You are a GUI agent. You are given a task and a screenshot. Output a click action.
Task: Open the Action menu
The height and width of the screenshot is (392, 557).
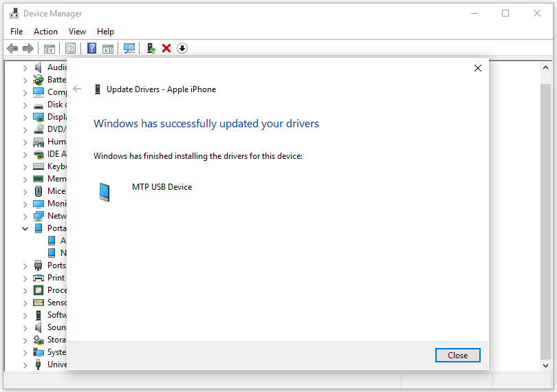(x=45, y=32)
